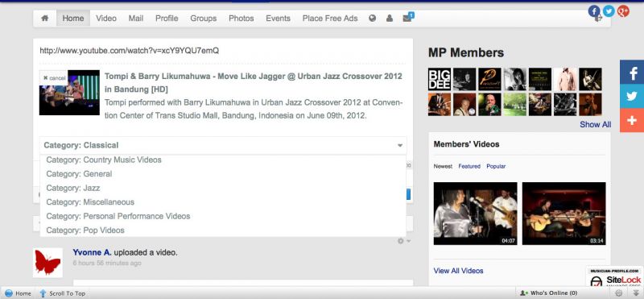Select Category: Jazz option

223,188
